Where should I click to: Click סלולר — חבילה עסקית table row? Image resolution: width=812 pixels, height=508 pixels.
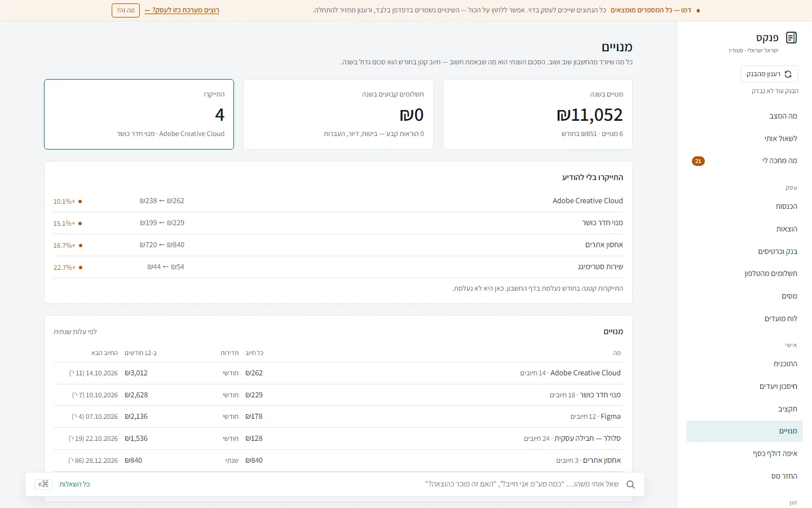338,439
